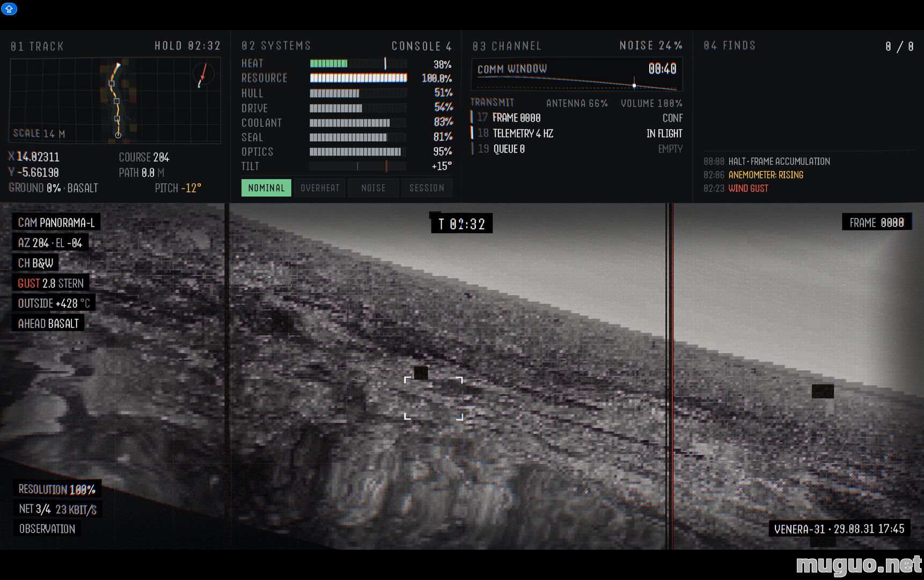Screen dimensions: 924x580
Task: Click the VENERA-31 · 29.08.31 17:45 caption
Action: click(x=839, y=529)
